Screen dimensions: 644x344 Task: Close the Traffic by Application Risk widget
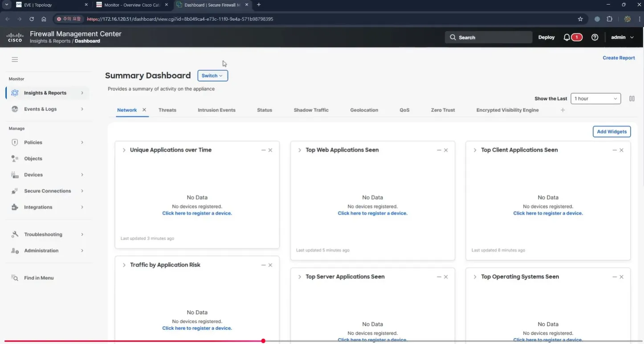point(270,265)
